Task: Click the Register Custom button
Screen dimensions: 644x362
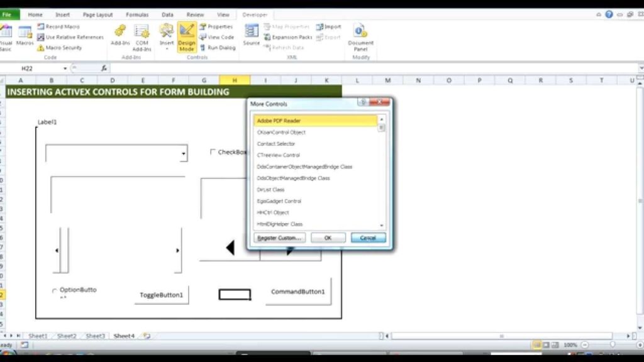Action: [x=279, y=238]
